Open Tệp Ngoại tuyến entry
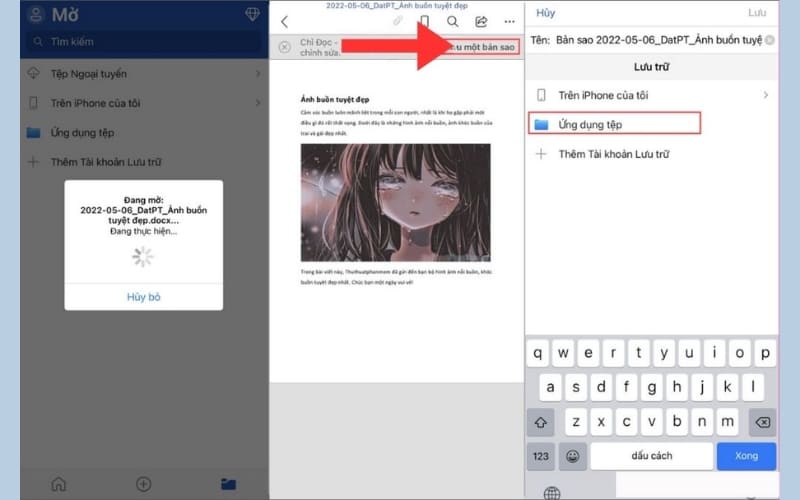The width and height of the screenshot is (800, 500). point(144,73)
